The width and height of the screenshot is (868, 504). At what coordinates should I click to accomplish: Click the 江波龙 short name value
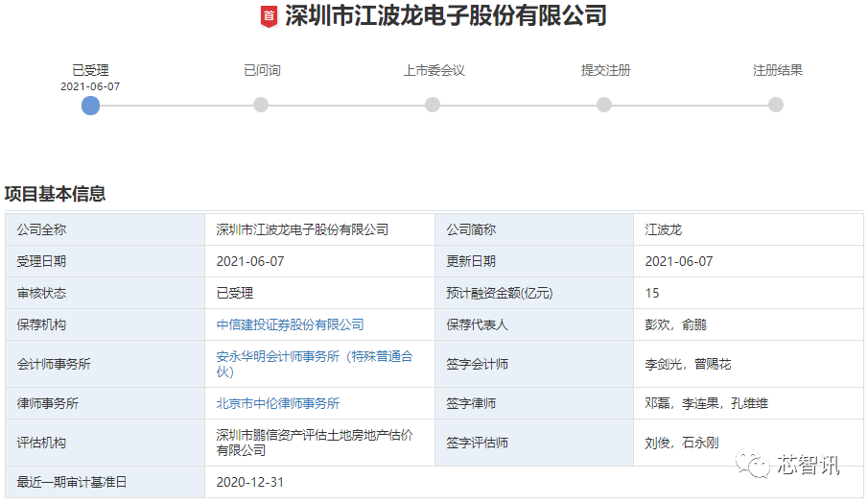tap(663, 229)
